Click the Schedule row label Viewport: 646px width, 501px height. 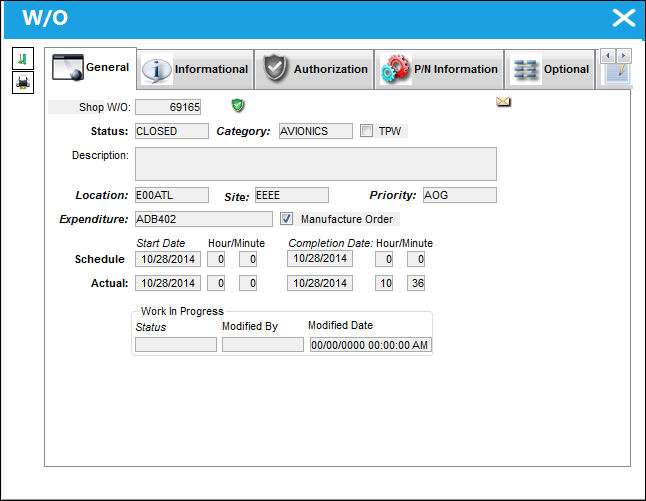pyautogui.click(x=100, y=259)
